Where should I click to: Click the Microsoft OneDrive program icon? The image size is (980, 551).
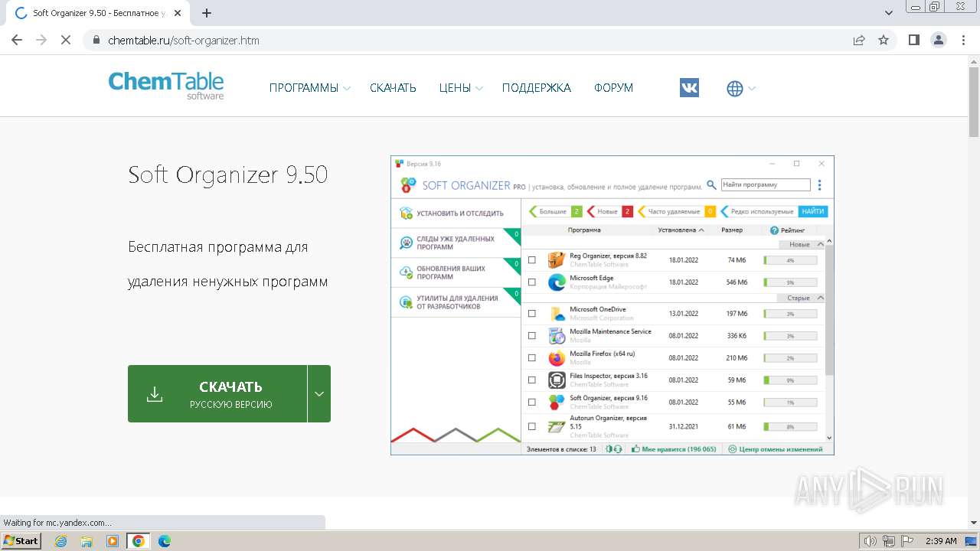(557, 313)
